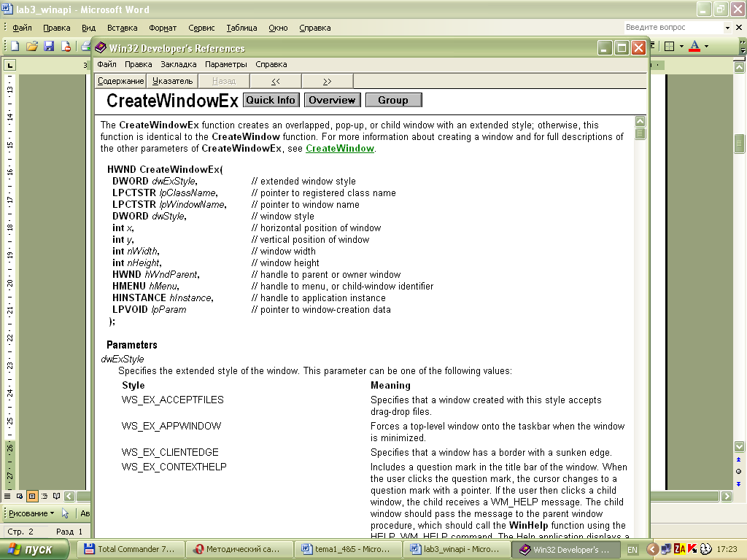Open Формат menu in Word
747x560 pixels.
coord(163,28)
